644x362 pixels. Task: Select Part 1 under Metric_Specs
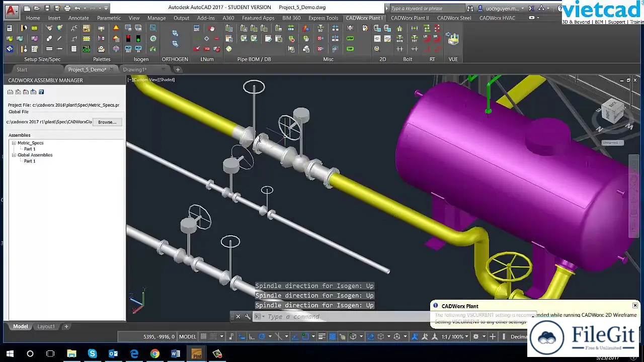click(30, 149)
